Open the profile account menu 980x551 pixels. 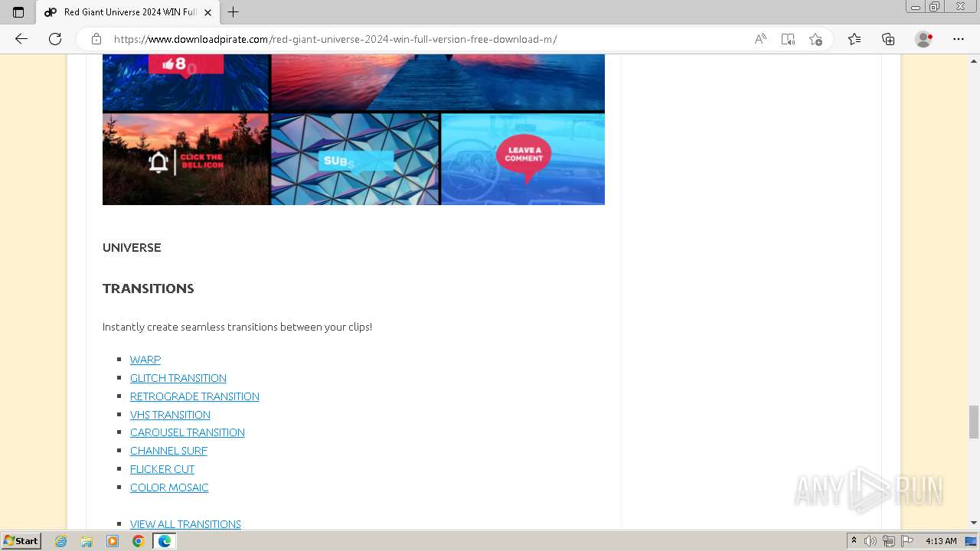point(924,39)
